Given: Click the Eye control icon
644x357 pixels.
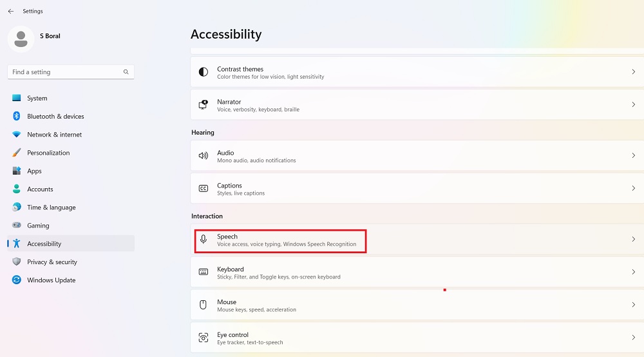Looking at the screenshot, I should [204, 337].
